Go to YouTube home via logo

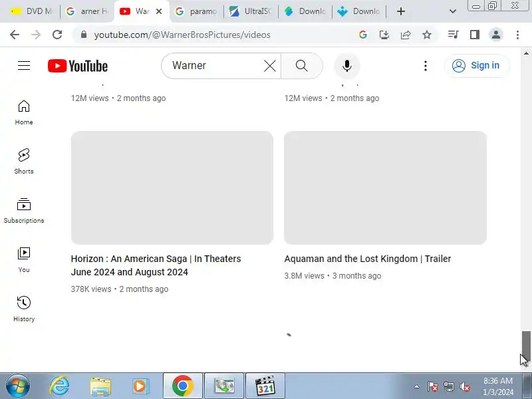pyautogui.click(x=78, y=66)
